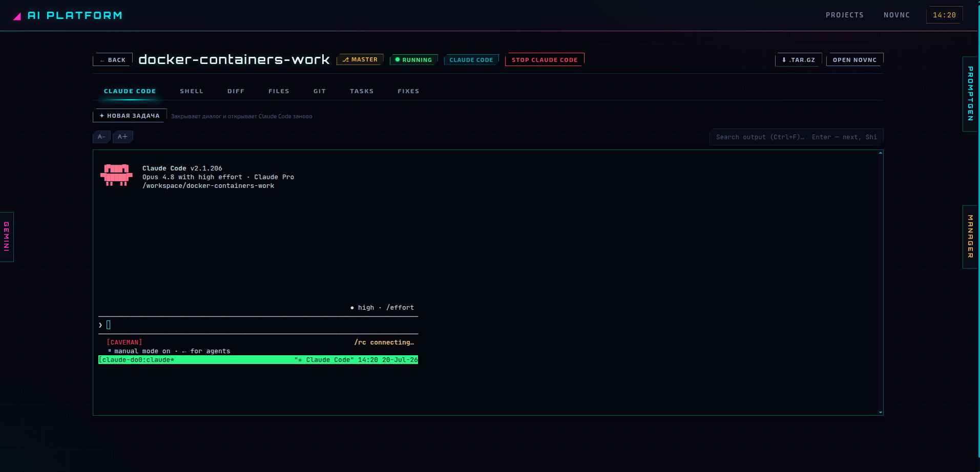The width and height of the screenshot is (980, 472).
Task: Open Projects in the top navigation
Action: [x=845, y=15]
